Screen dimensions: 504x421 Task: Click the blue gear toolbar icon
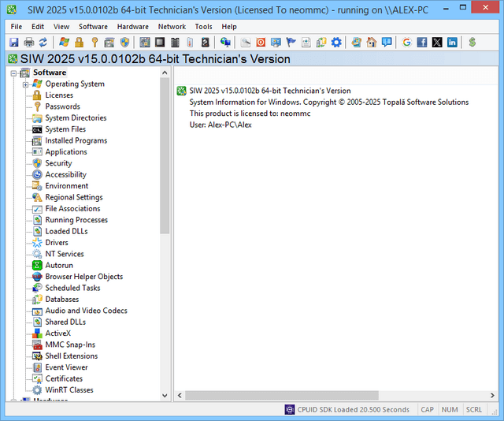tap(336, 42)
